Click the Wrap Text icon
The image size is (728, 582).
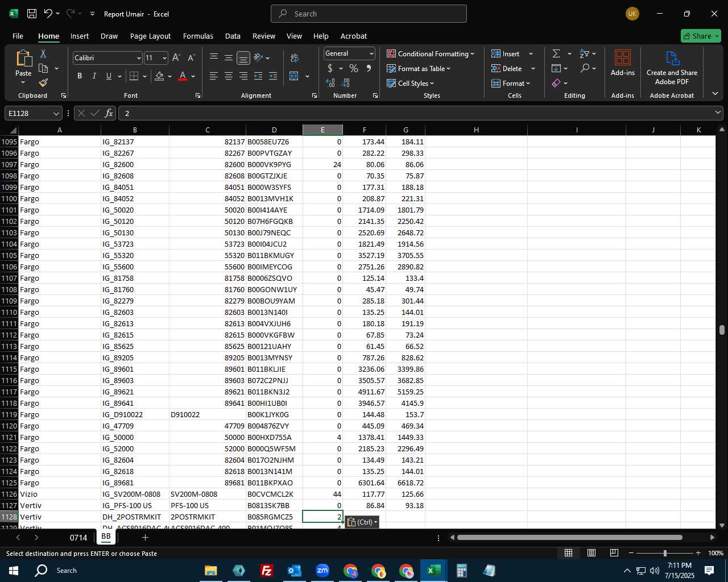295,58
